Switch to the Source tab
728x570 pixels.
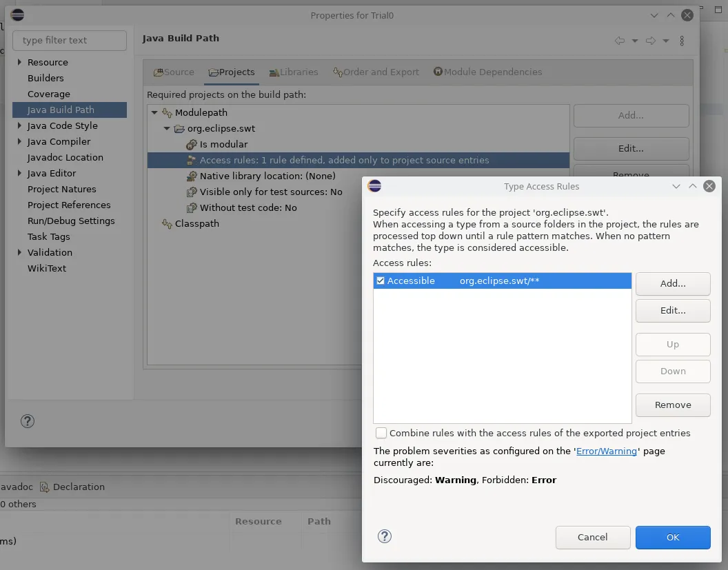[x=174, y=72]
